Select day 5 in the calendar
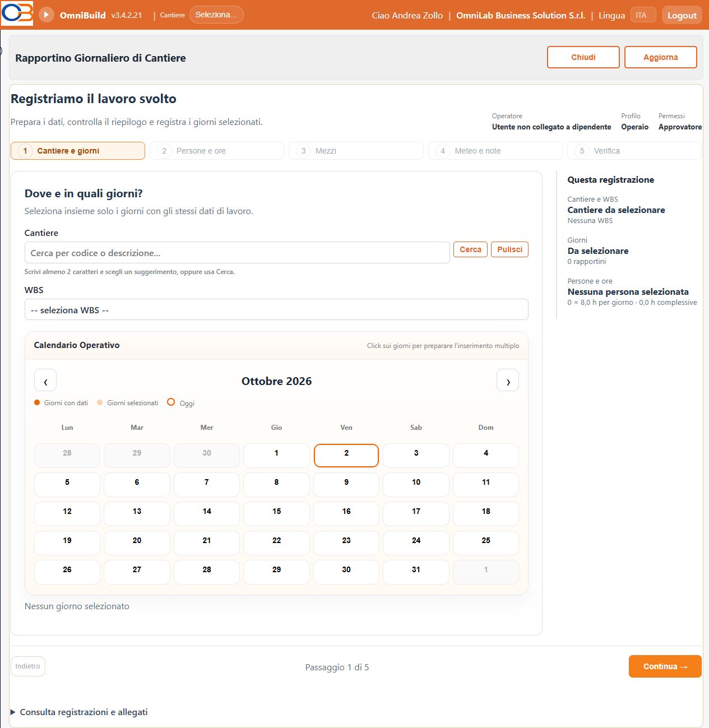709x728 pixels. pyautogui.click(x=67, y=484)
